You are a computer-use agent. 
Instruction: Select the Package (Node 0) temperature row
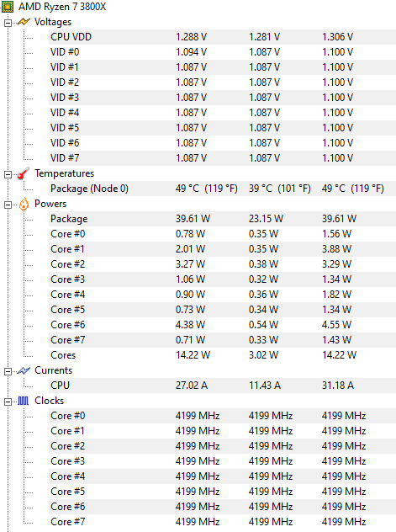coord(222,189)
